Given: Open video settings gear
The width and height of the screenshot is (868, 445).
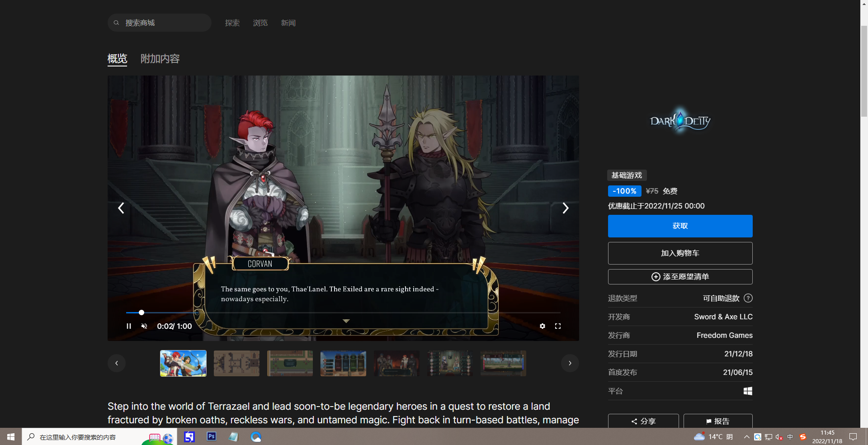Looking at the screenshot, I should pos(542,326).
